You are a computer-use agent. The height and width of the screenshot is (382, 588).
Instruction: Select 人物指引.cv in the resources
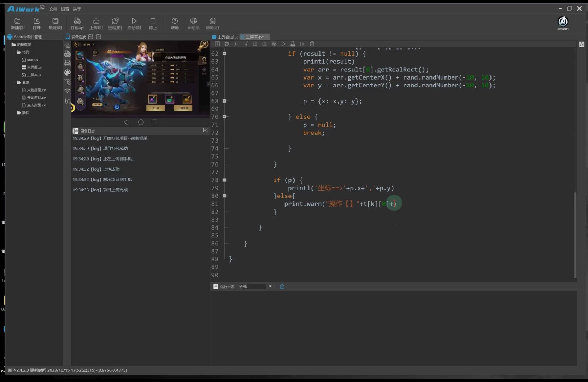point(34,90)
